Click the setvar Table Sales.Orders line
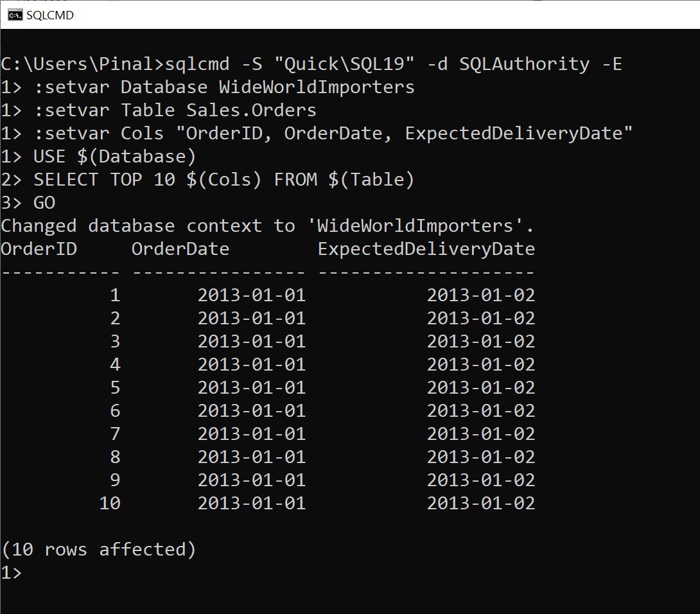Screen dimensions: 700x614 (159, 110)
